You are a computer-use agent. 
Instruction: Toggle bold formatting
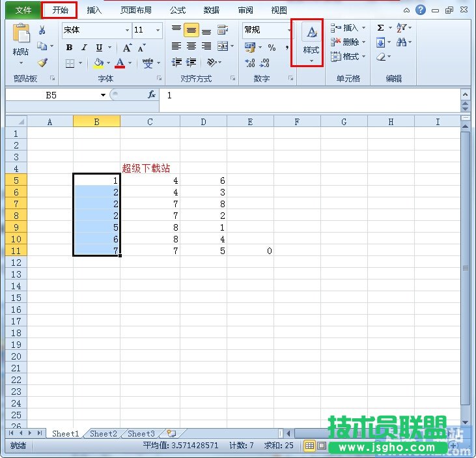tap(70, 48)
